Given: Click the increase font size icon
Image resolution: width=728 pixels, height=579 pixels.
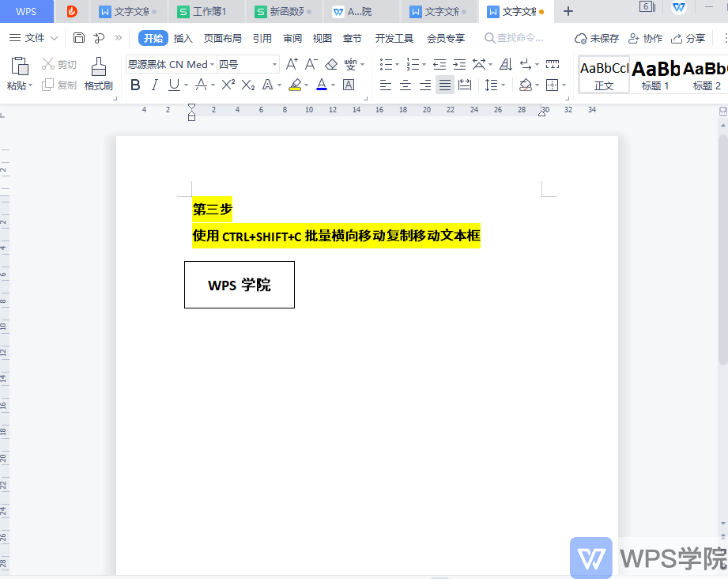Looking at the screenshot, I should click(292, 64).
